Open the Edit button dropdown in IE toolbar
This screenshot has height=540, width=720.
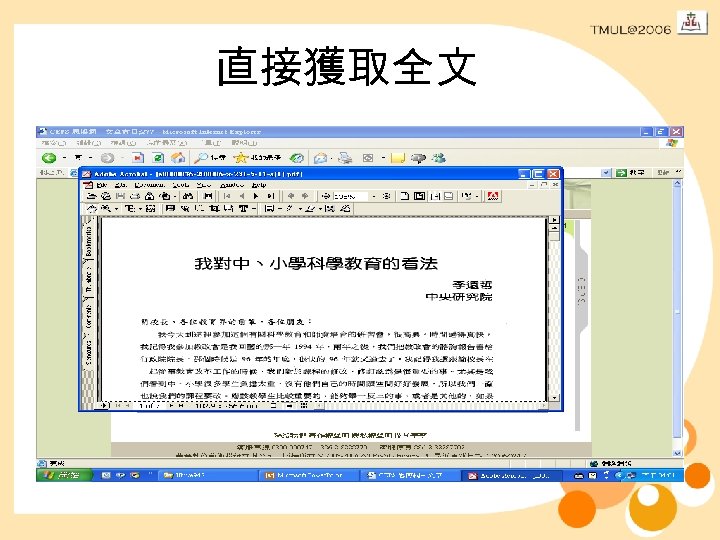tap(383, 158)
